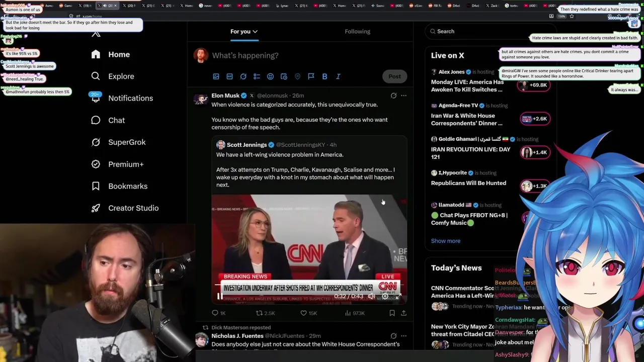Click Grok icon on Nicholas J. Fuentes post
The height and width of the screenshot is (362, 644).
393,336
